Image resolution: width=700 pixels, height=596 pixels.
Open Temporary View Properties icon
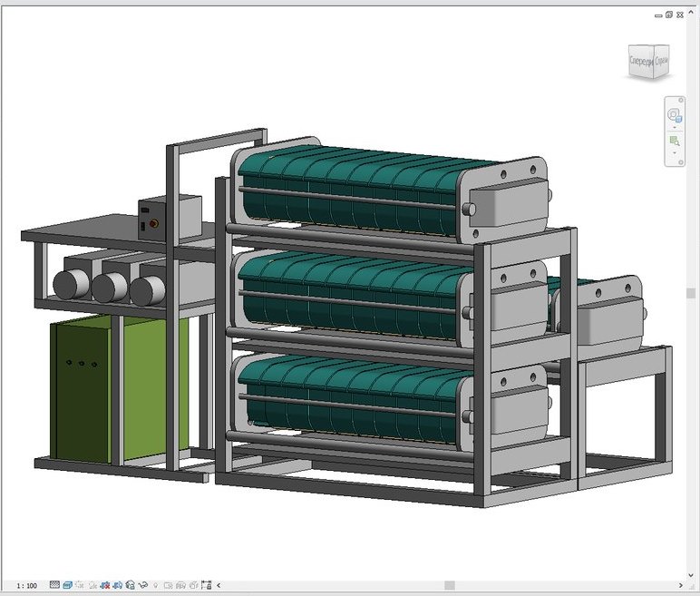click(169, 586)
